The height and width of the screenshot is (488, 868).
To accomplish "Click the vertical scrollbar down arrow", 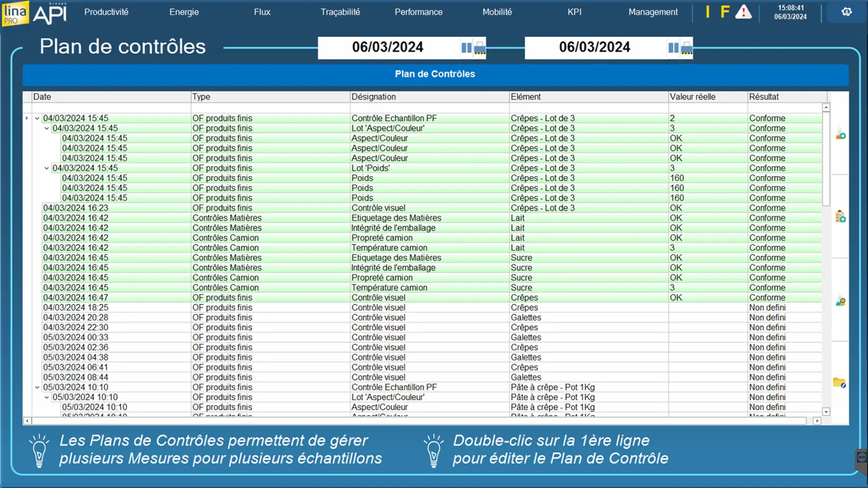I will coord(826,411).
